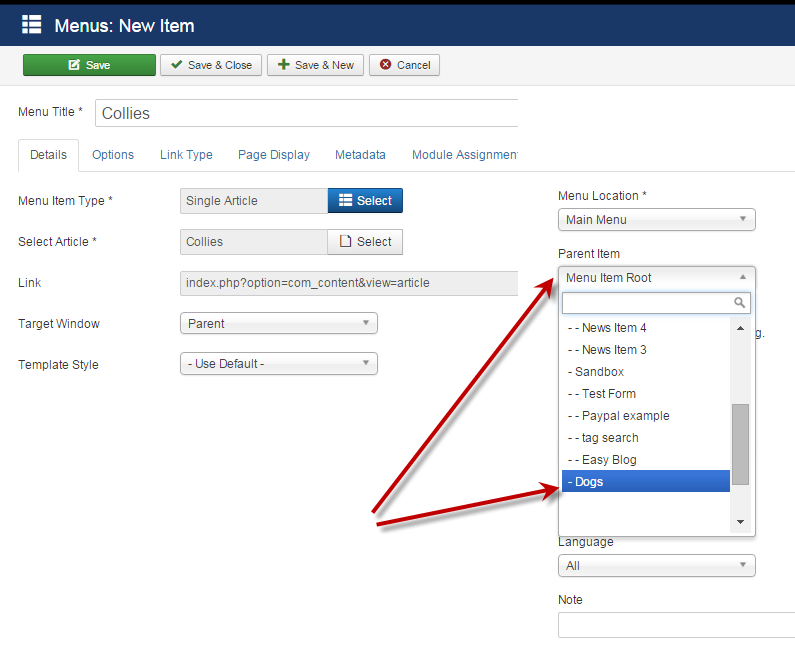Expand the Target Window dropdown
795x665 pixels.
click(x=278, y=324)
